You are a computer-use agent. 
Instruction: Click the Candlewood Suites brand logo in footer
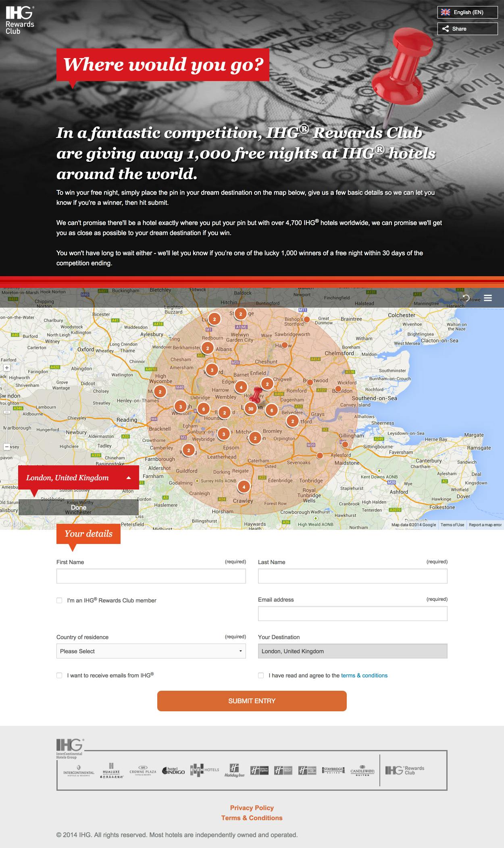pos(362,770)
